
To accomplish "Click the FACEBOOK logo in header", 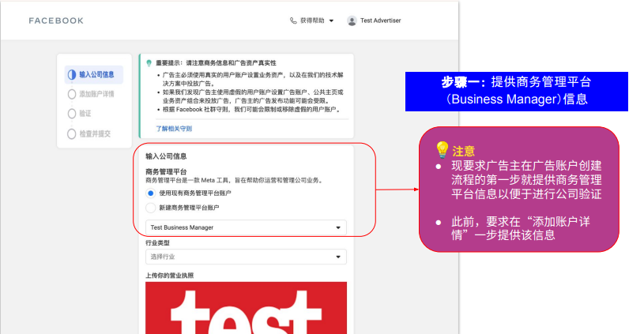I will [x=56, y=21].
